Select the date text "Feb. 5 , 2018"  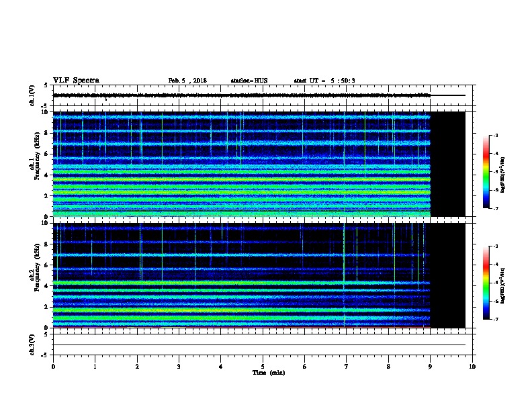187,81
